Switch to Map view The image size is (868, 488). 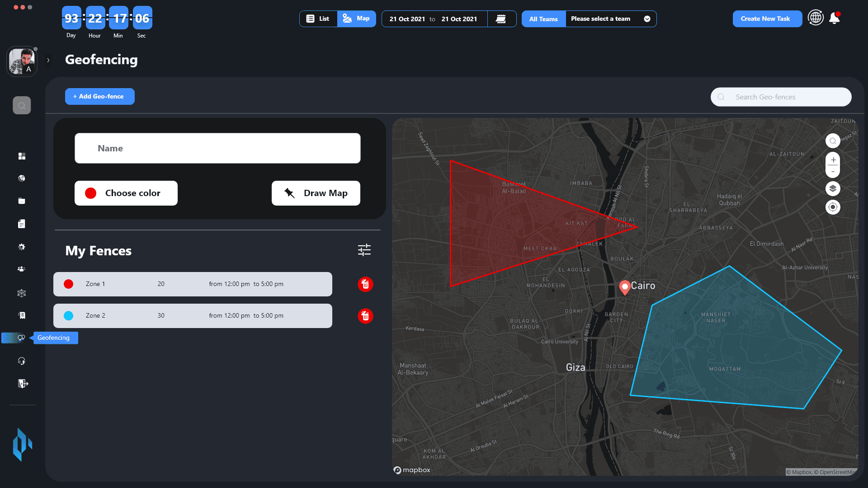click(x=356, y=19)
